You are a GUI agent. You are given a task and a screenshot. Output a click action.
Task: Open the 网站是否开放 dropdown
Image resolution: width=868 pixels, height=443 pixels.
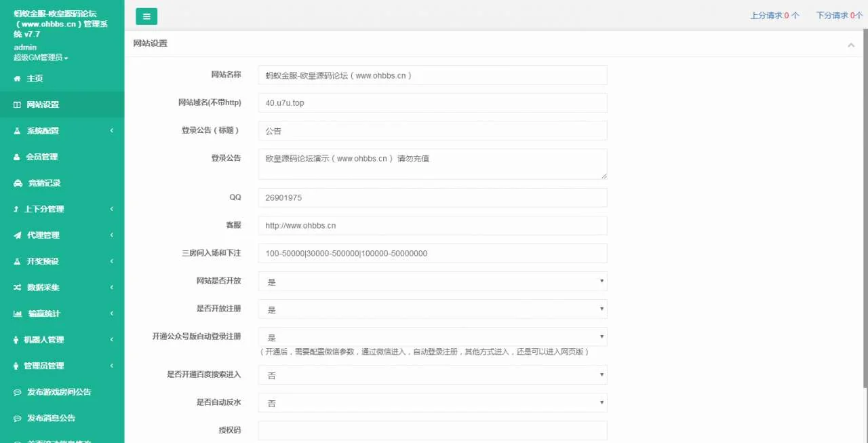pyautogui.click(x=432, y=282)
